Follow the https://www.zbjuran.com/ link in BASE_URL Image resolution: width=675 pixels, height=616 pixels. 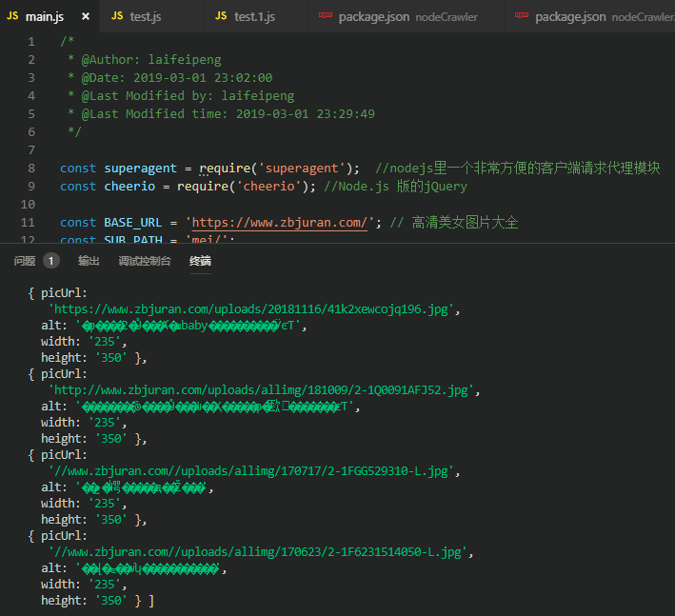pos(279,223)
